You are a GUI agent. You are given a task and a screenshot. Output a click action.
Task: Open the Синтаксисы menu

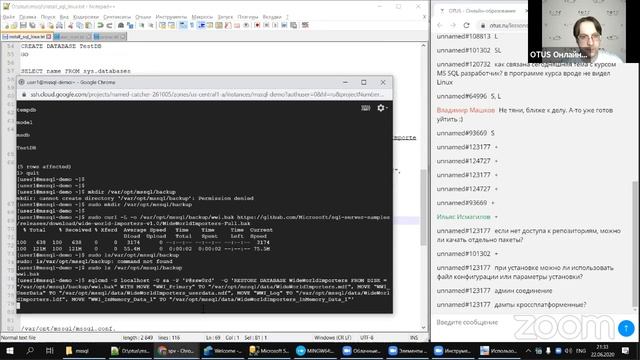[117, 17]
